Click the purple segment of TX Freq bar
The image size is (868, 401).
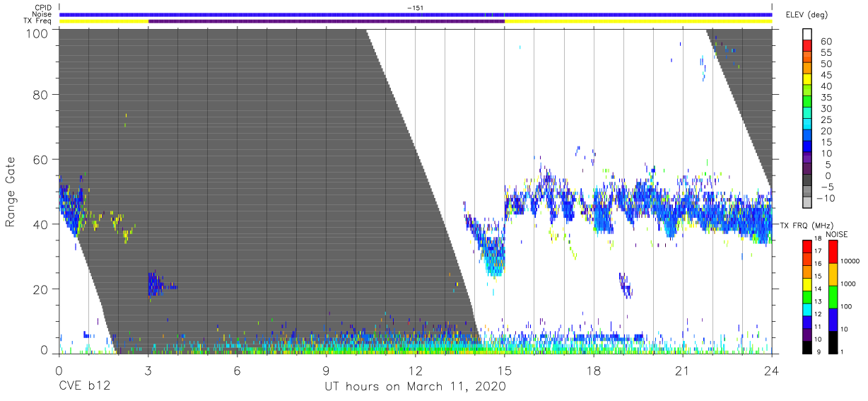[x=327, y=21]
